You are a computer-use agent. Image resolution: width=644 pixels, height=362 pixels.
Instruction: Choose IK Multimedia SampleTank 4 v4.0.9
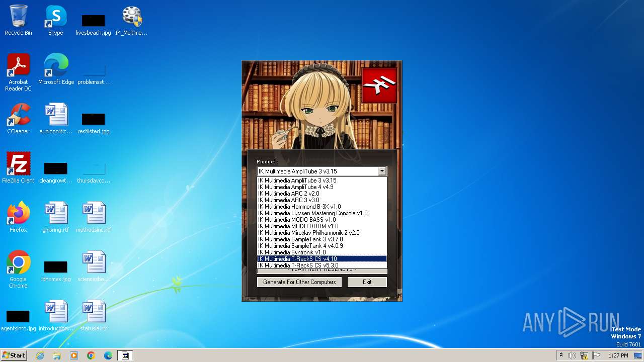click(x=322, y=246)
